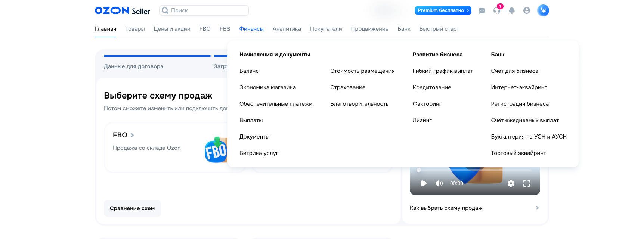
Task: Open the Финансы menu
Action: (x=251, y=29)
